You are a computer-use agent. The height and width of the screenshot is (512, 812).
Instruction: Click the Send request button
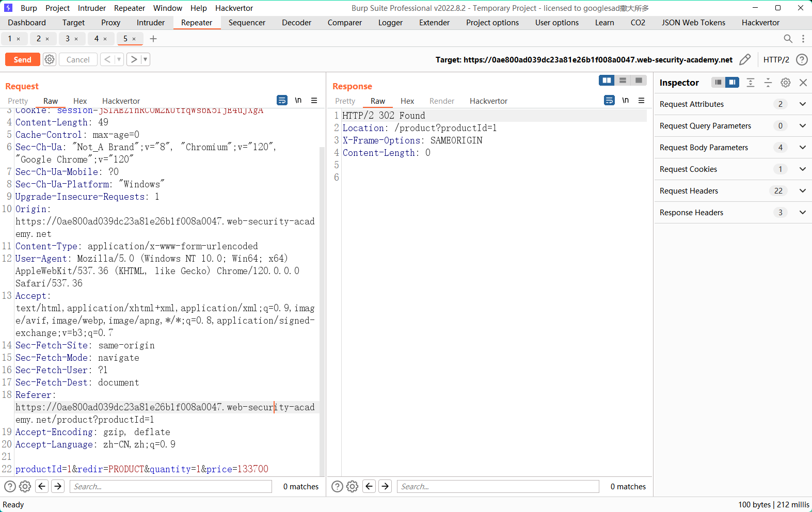[x=22, y=59]
